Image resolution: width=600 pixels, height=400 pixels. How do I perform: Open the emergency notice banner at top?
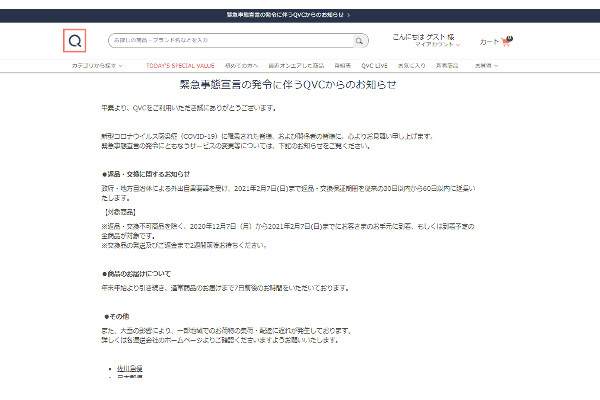tap(299, 16)
